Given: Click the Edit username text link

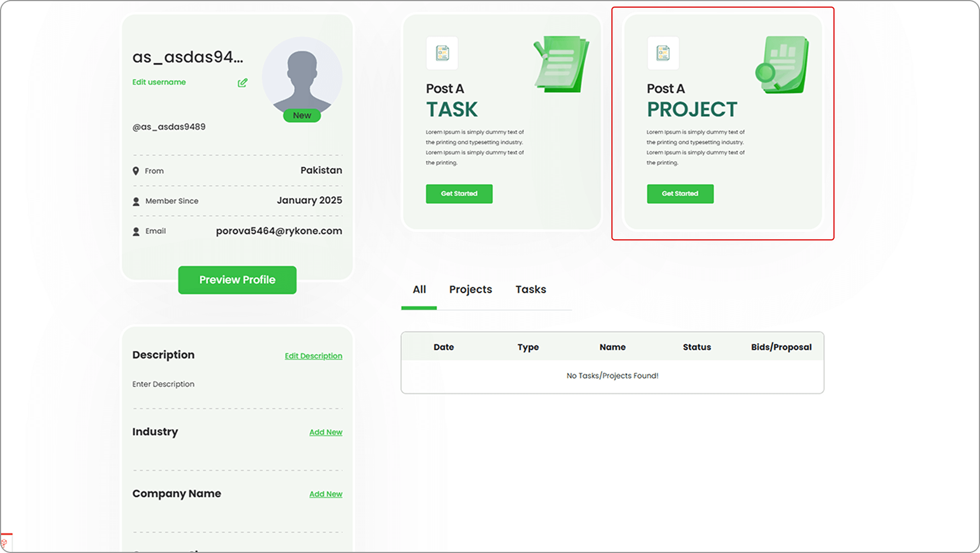Looking at the screenshot, I should (159, 82).
